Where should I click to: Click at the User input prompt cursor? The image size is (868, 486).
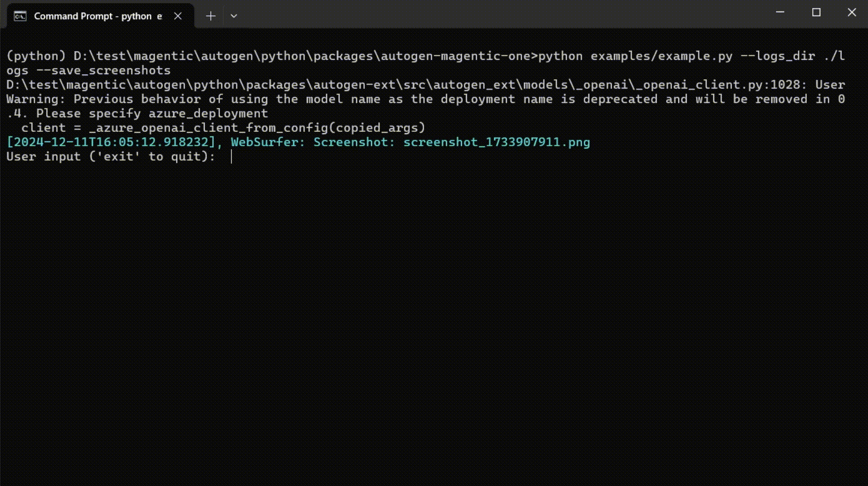[x=231, y=157]
